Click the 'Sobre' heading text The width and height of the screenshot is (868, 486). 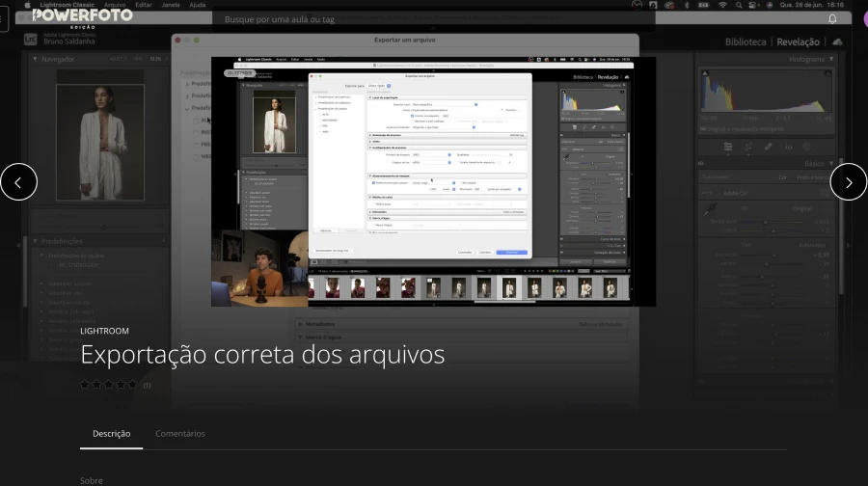tap(92, 480)
